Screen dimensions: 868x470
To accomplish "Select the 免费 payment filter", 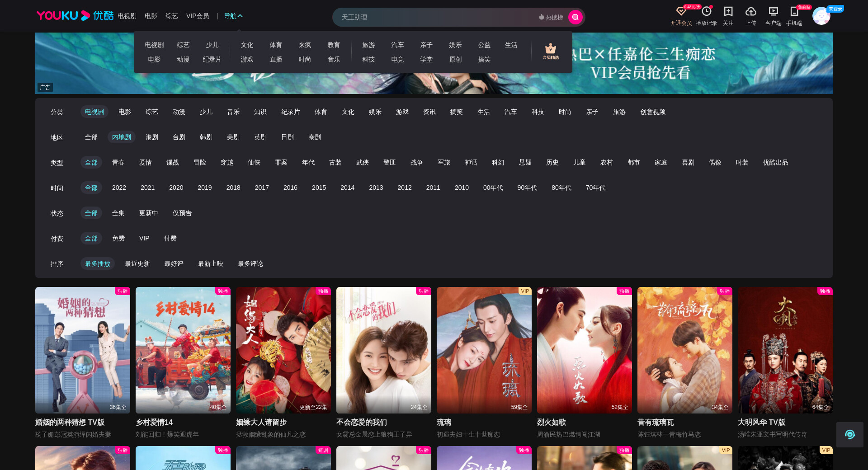I will 118,238.
